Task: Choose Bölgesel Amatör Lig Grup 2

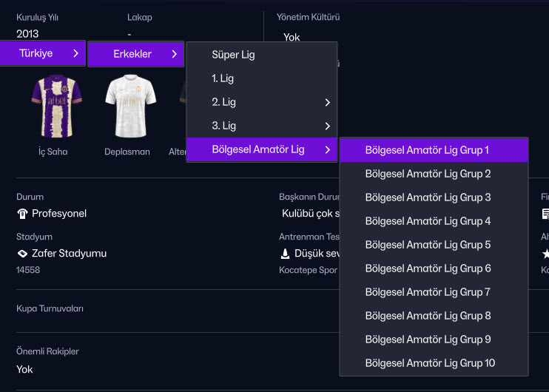Action: (428, 174)
